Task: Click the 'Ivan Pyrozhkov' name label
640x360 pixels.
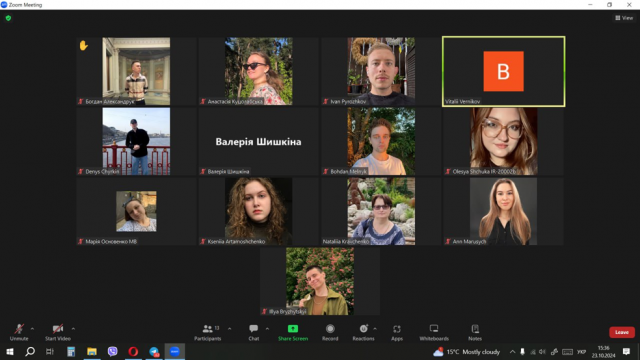Action: 348,102
